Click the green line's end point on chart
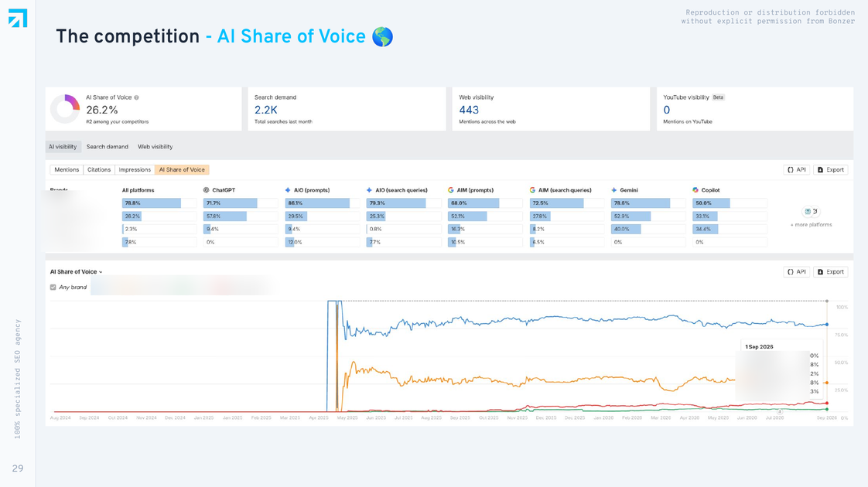868x487 pixels. (827, 409)
